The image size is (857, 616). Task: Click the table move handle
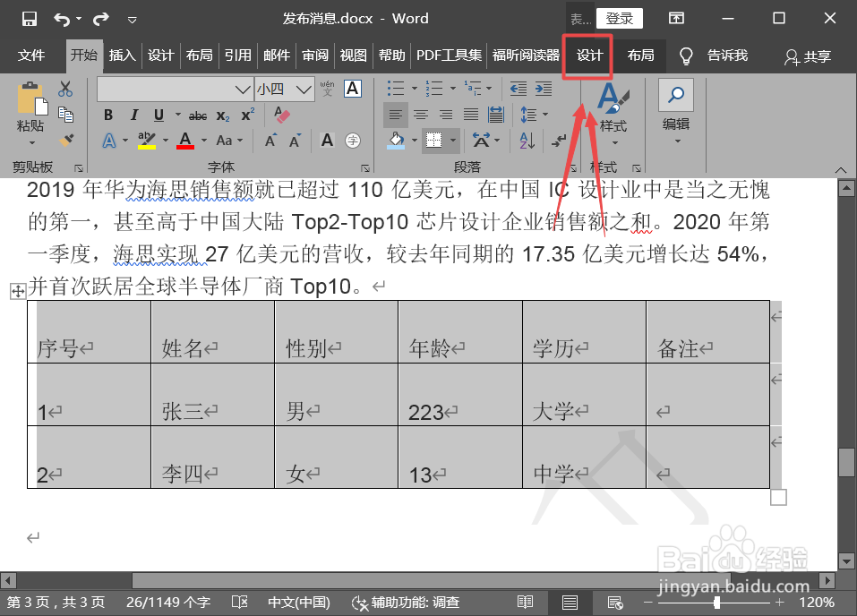18,291
